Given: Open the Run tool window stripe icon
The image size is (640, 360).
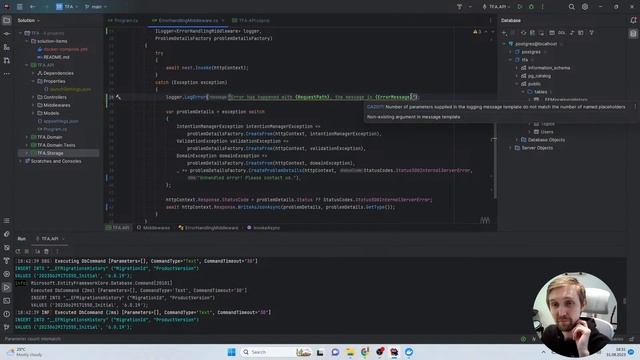Looking at the screenshot, I should pos(7,287).
